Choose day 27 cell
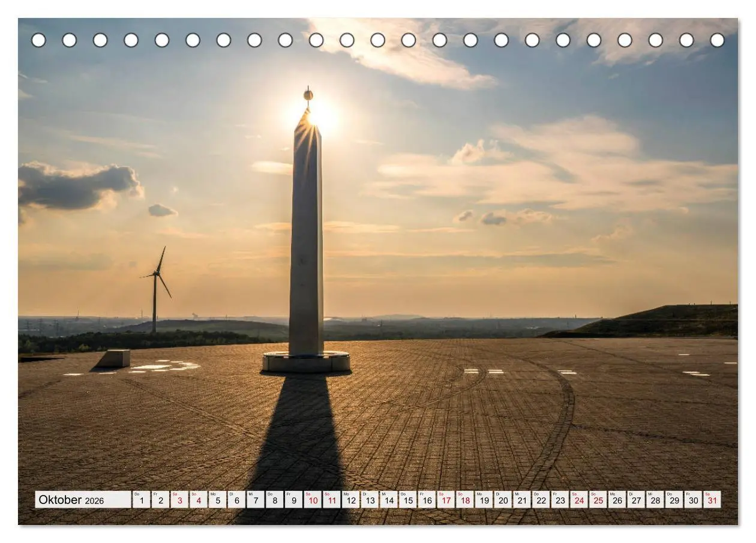756x543 pixels. click(x=636, y=499)
